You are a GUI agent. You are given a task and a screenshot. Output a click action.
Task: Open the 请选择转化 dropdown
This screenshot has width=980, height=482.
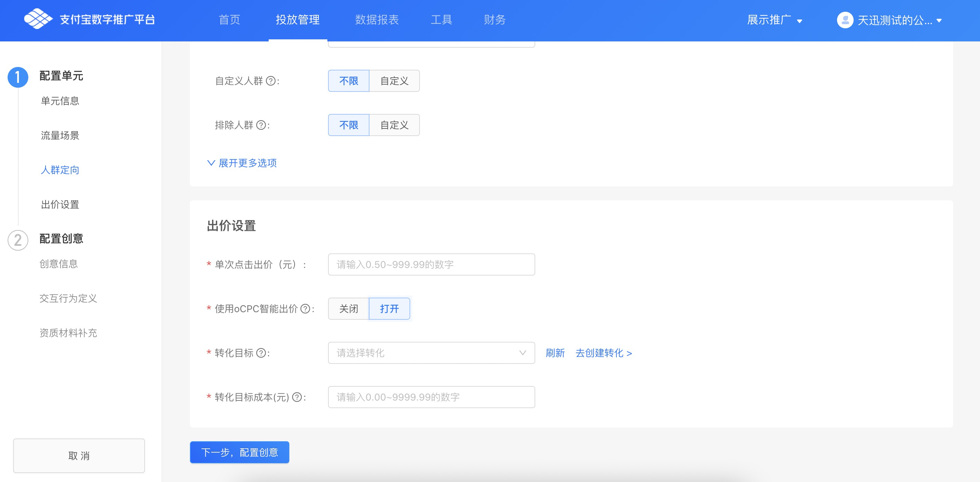[431, 353]
